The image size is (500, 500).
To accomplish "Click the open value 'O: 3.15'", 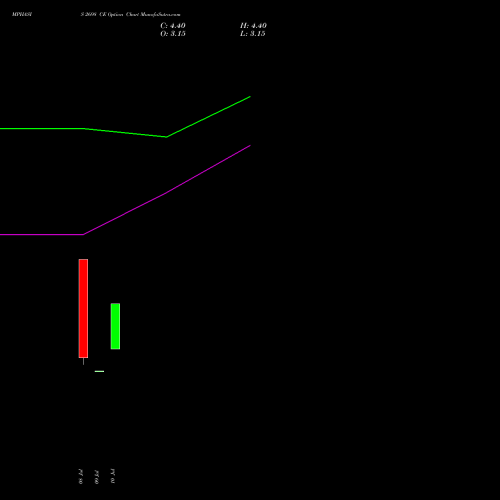I will (x=173, y=34).
